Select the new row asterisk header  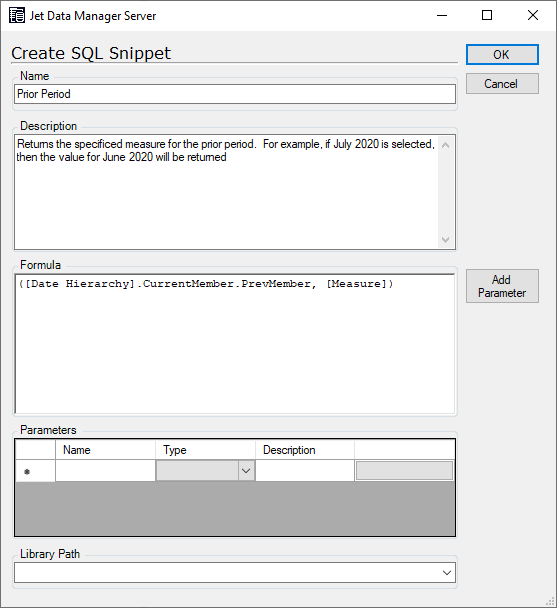click(35, 471)
